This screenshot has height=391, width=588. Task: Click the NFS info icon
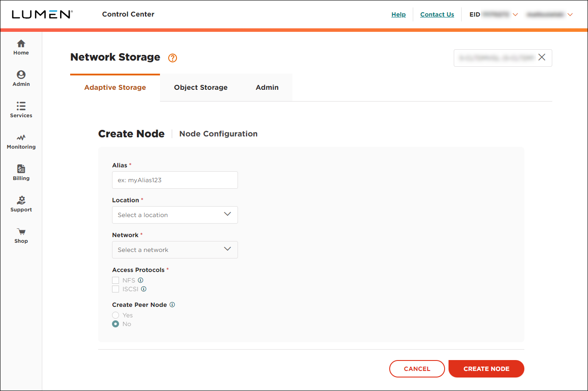pyautogui.click(x=141, y=280)
